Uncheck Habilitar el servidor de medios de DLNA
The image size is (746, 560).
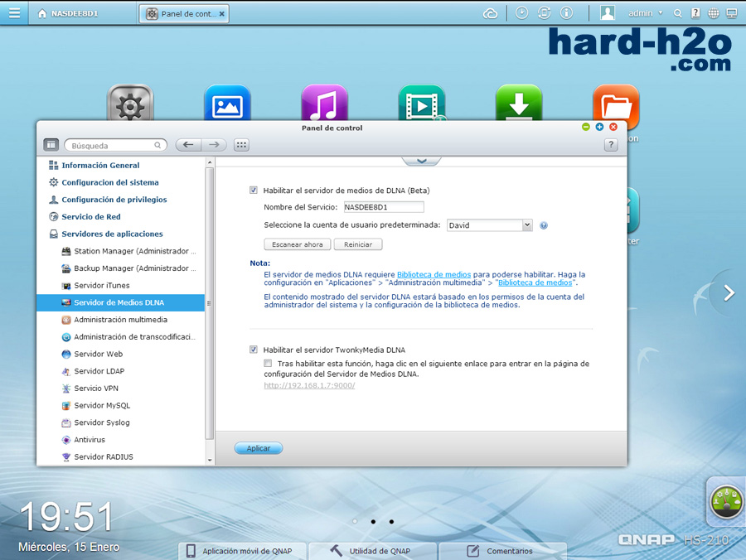pos(254,191)
